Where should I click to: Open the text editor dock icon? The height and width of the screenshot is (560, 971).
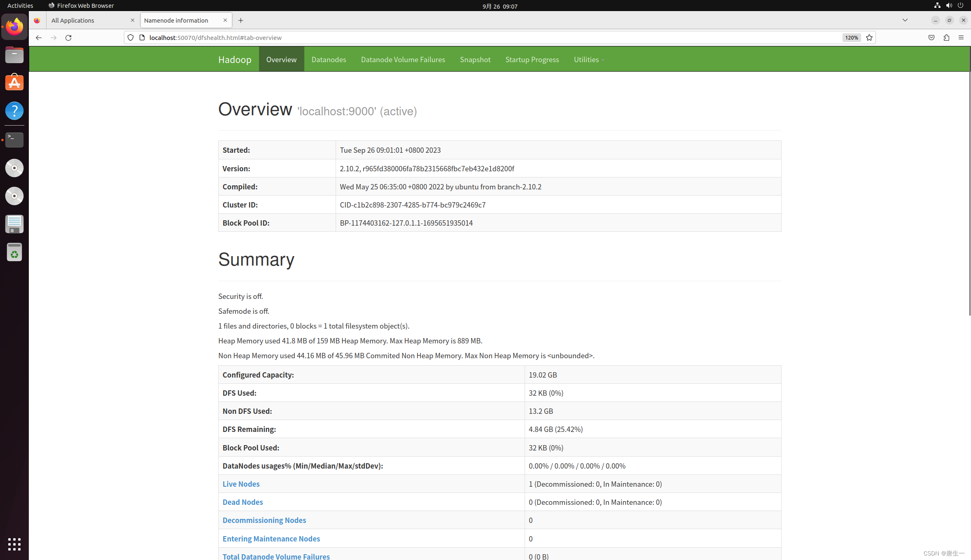coord(14,224)
